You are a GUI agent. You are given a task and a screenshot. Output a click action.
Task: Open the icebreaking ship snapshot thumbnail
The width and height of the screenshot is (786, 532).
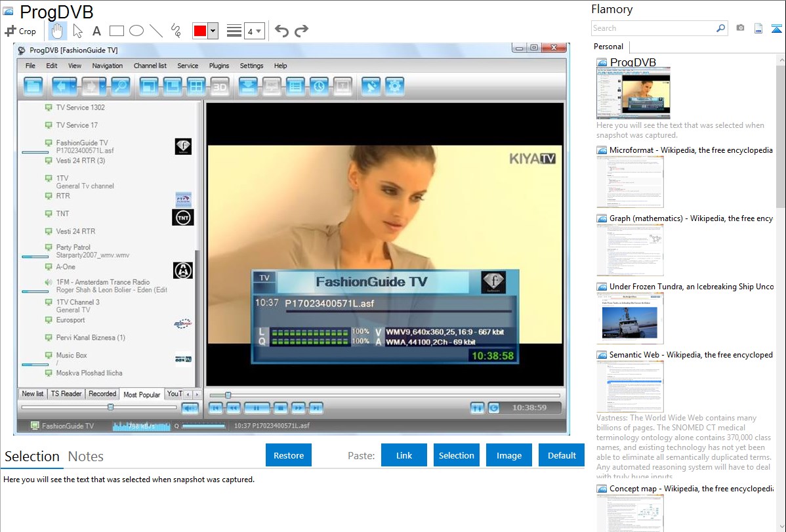click(x=630, y=318)
